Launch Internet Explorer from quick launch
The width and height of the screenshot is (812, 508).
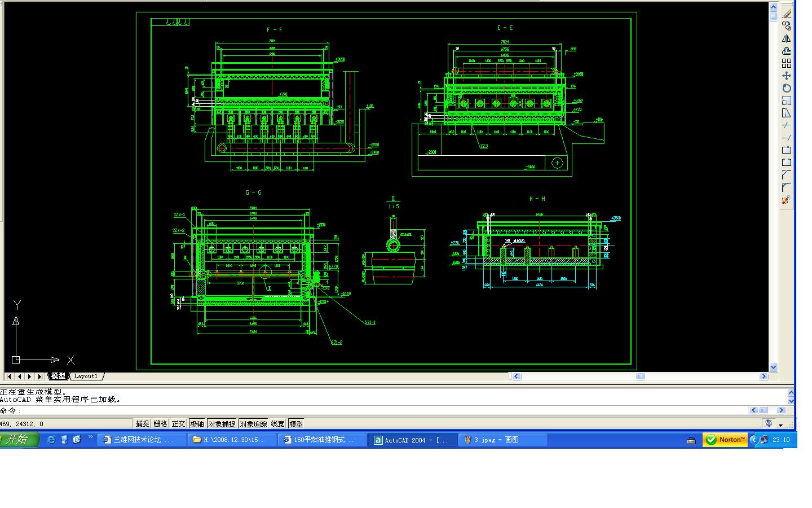click(51, 440)
